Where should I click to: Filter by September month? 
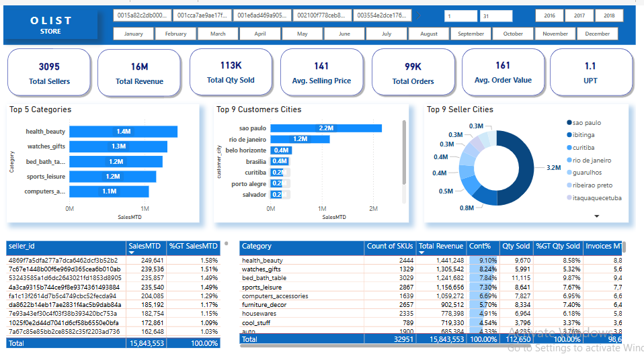(471, 34)
